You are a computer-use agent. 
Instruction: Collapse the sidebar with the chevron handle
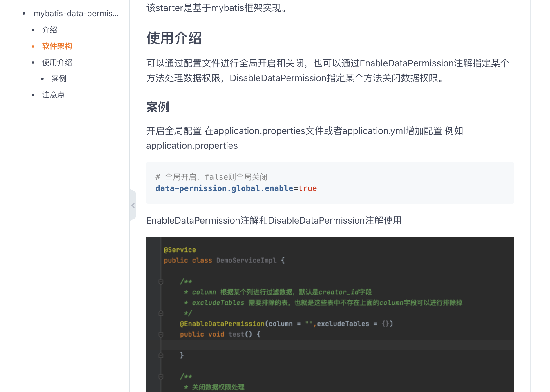point(133,205)
